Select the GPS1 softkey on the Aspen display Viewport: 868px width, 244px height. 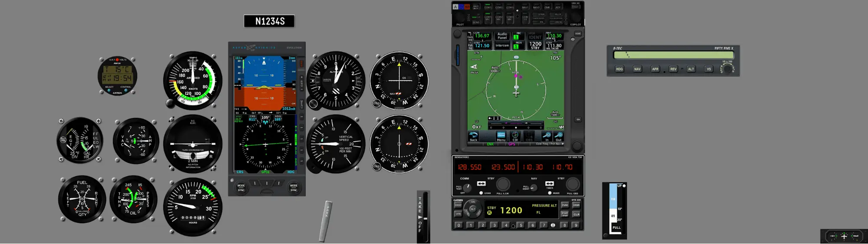pyautogui.click(x=265, y=172)
